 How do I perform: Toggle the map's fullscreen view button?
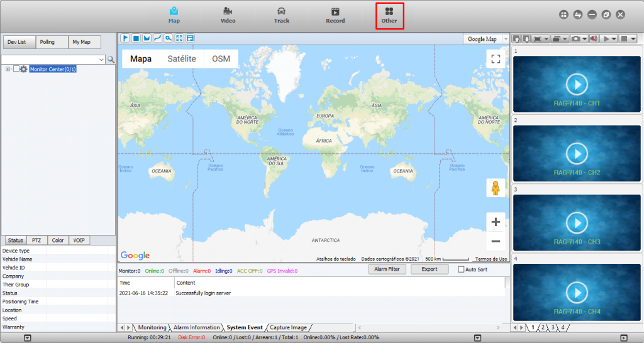point(496,59)
